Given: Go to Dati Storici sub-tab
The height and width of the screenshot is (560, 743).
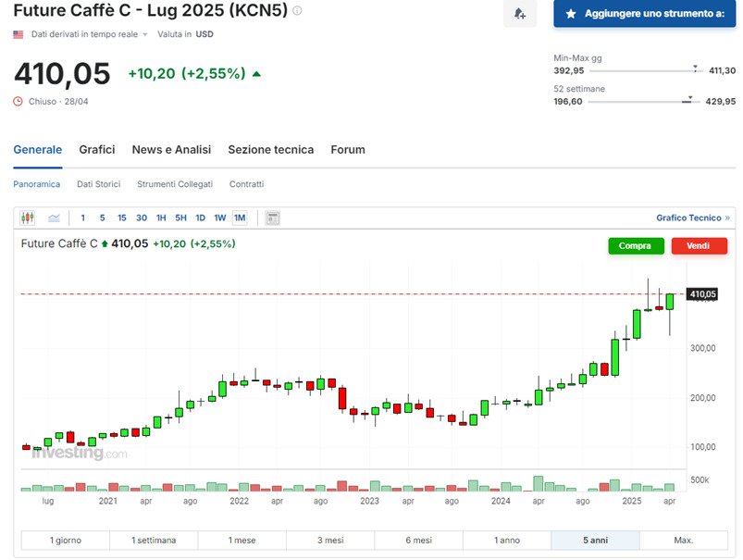Looking at the screenshot, I should (99, 184).
